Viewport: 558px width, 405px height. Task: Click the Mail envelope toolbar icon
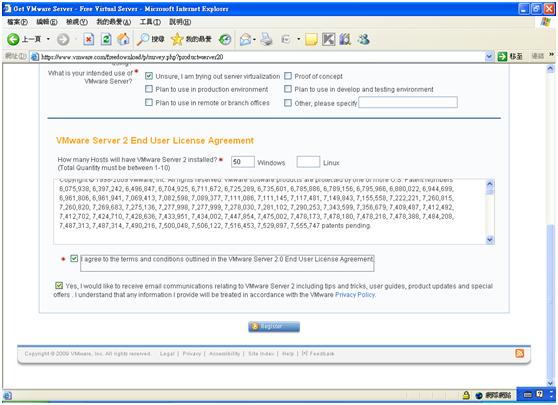[245, 39]
